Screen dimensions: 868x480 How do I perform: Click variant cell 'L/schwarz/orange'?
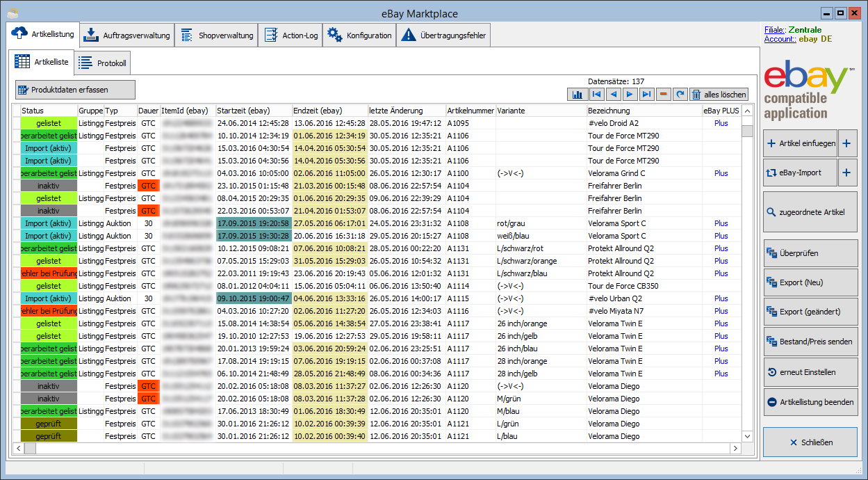(x=541, y=261)
